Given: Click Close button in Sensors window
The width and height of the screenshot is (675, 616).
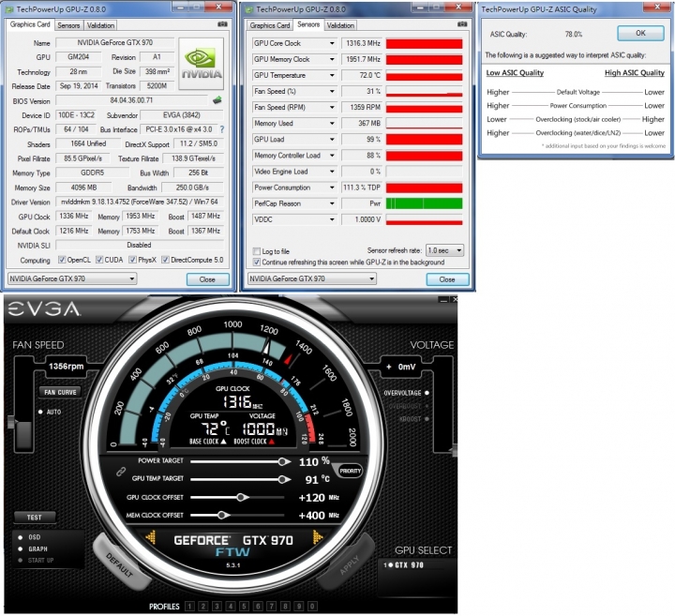Looking at the screenshot, I should [447, 279].
